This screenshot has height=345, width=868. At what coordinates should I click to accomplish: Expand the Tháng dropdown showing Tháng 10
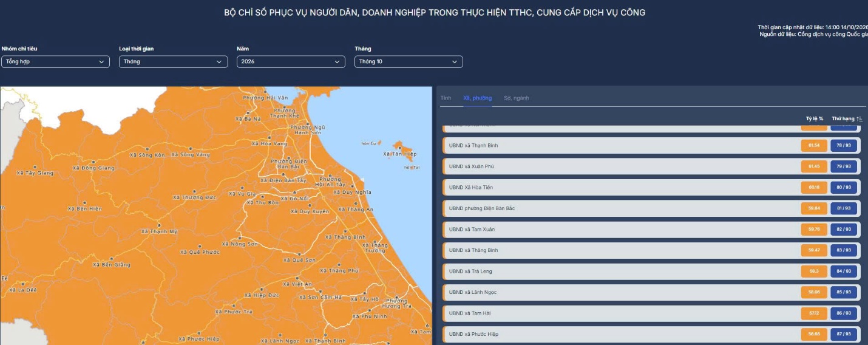coord(409,62)
